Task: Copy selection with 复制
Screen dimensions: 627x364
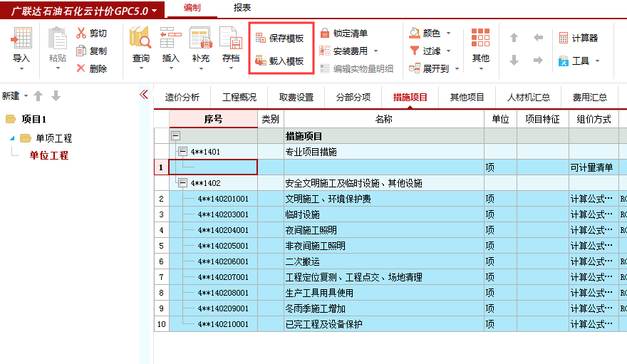Action: (x=92, y=51)
